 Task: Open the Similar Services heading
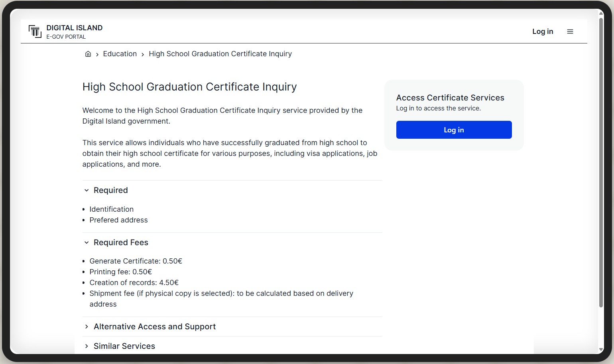124,346
